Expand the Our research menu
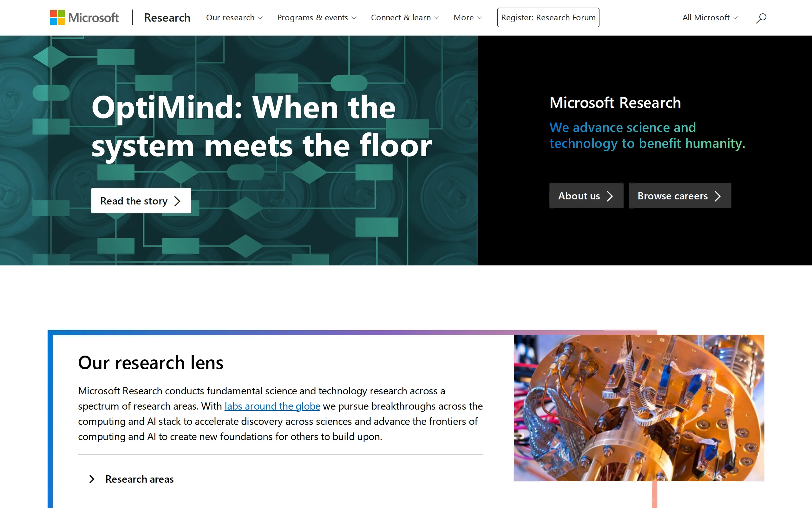This screenshot has height=508, width=812. 234,17
